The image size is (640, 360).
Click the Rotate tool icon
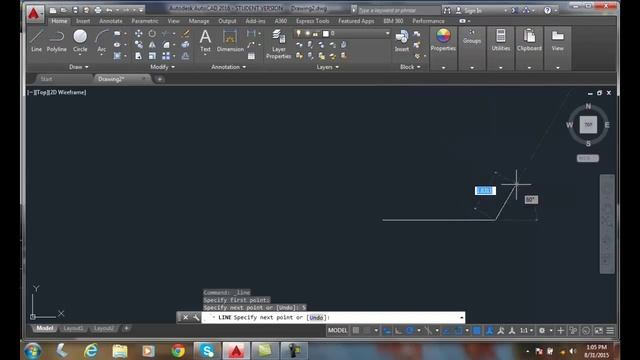(x=152, y=33)
